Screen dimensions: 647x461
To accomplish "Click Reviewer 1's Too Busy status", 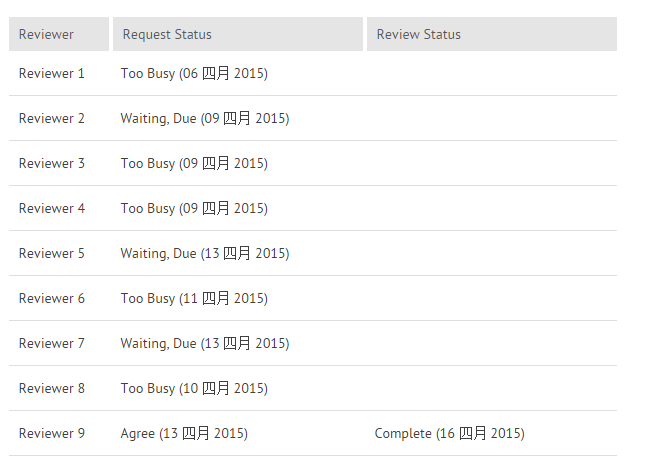I will coord(194,73).
